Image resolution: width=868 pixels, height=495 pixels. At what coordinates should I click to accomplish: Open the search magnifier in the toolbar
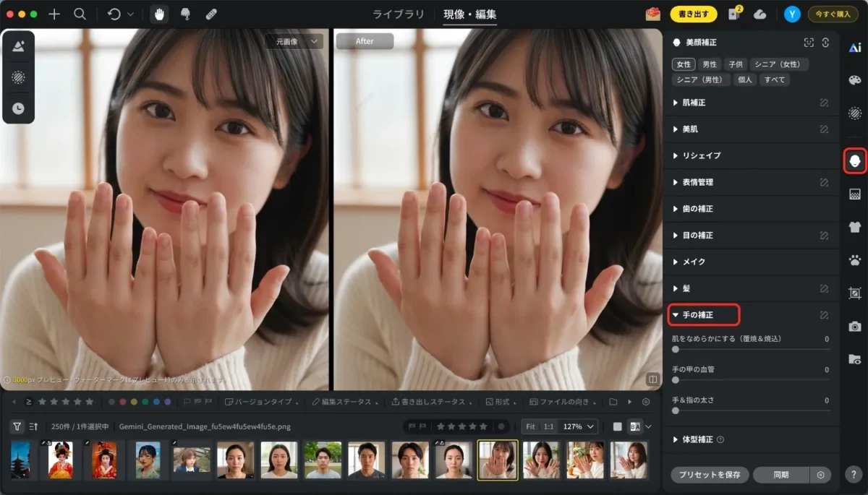(80, 13)
